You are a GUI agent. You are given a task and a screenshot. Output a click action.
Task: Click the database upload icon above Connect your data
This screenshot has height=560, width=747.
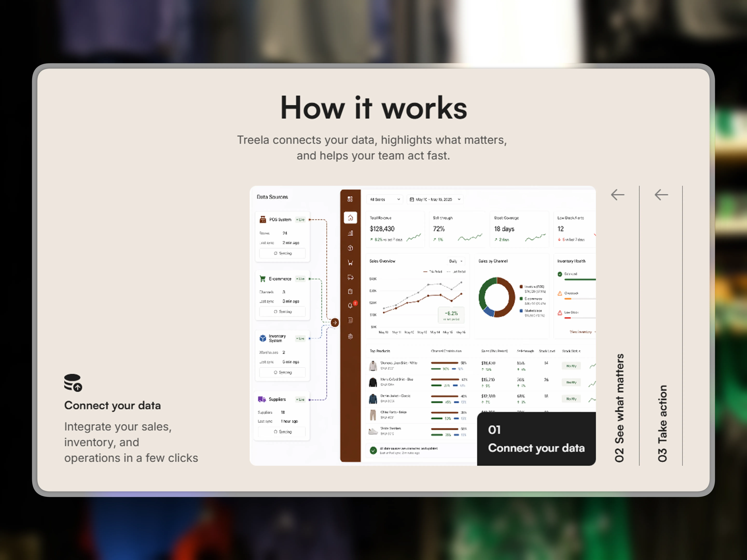click(x=73, y=383)
